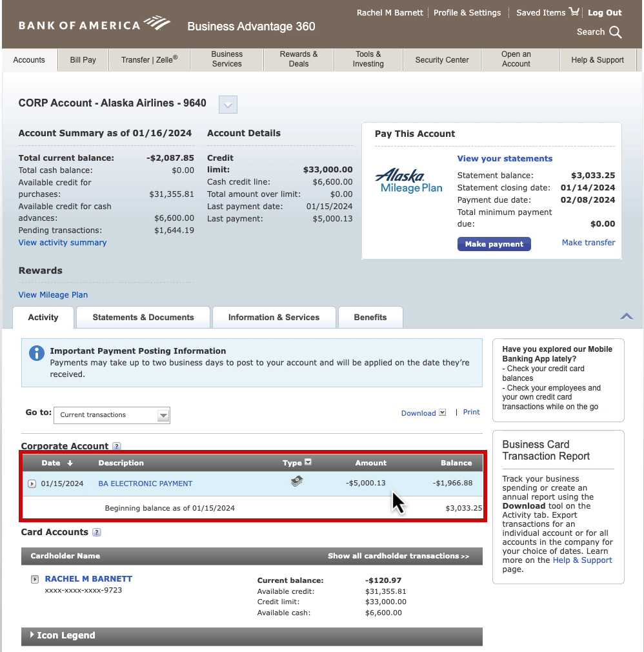Open the Type column filter arrow
Screen dimensions: 644x652
pyautogui.click(x=308, y=462)
